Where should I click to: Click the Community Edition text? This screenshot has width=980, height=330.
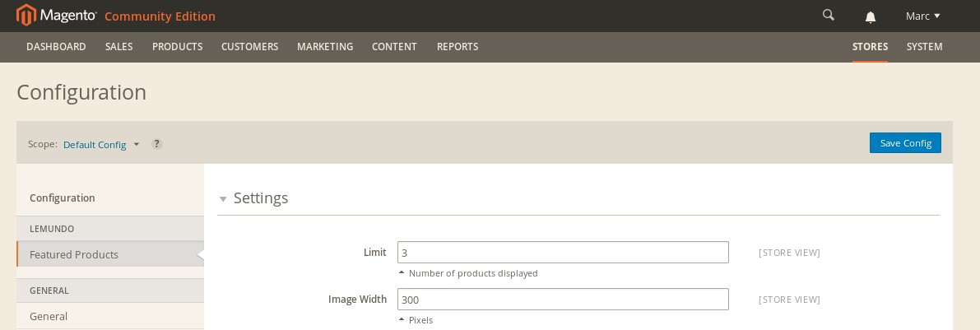point(160,16)
